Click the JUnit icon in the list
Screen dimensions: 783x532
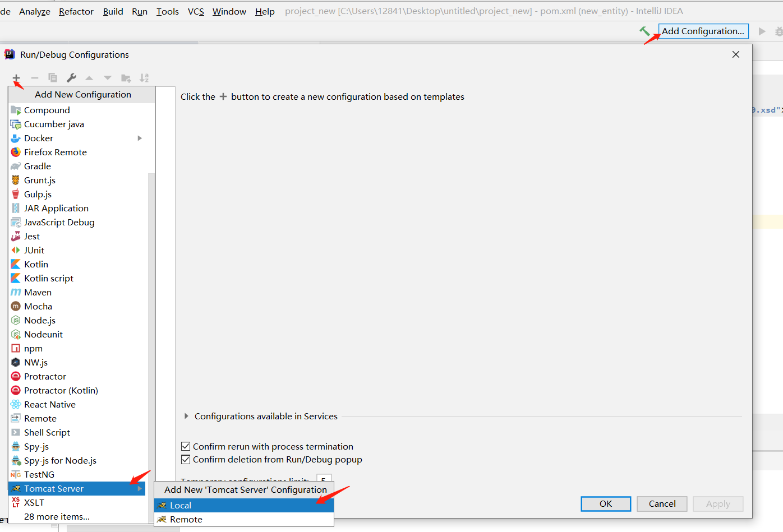tap(16, 250)
